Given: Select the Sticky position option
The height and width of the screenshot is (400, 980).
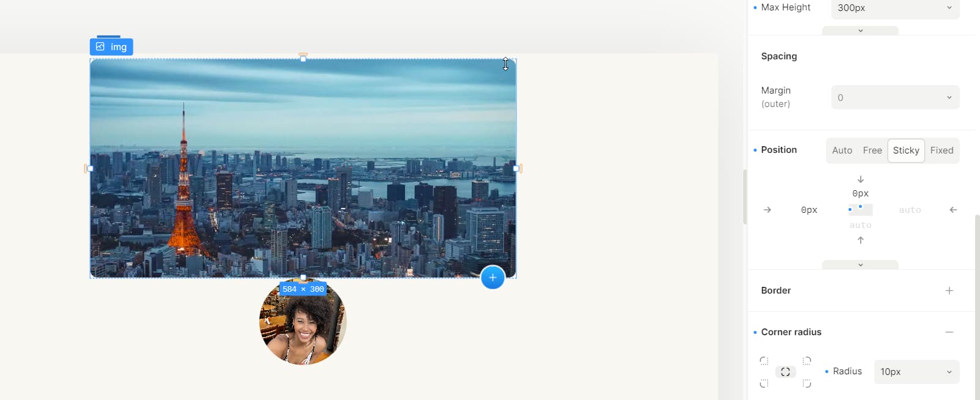Looking at the screenshot, I should [x=906, y=150].
